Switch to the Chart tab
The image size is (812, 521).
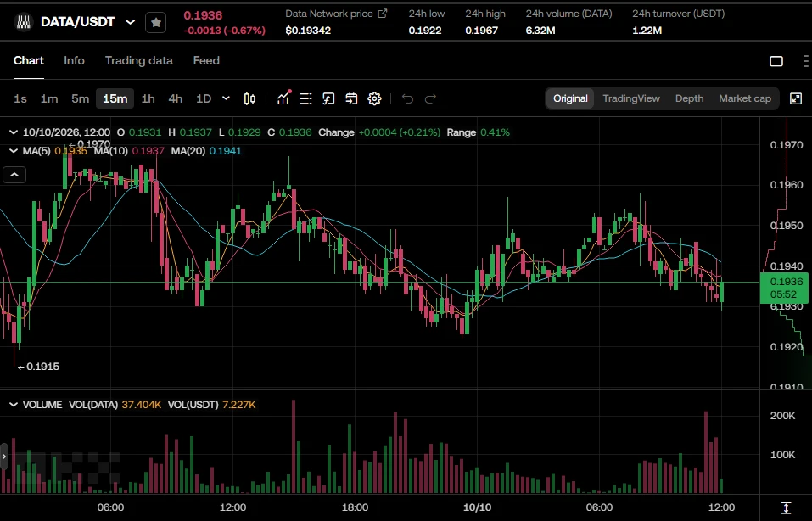click(29, 60)
